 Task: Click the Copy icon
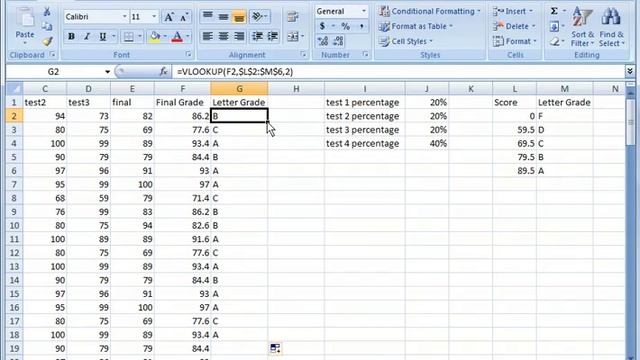pyautogui.click(x=47, y=27)
